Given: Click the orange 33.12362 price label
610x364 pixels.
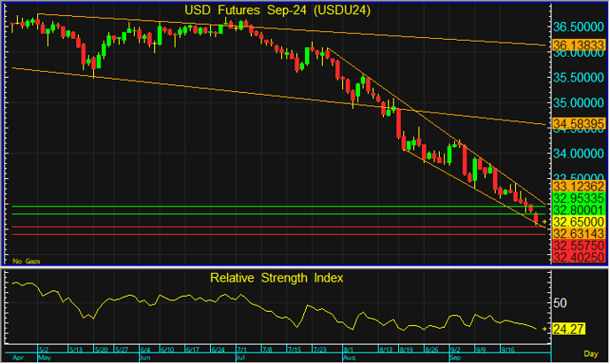Looking at the screenshot, I should point(578,187).
